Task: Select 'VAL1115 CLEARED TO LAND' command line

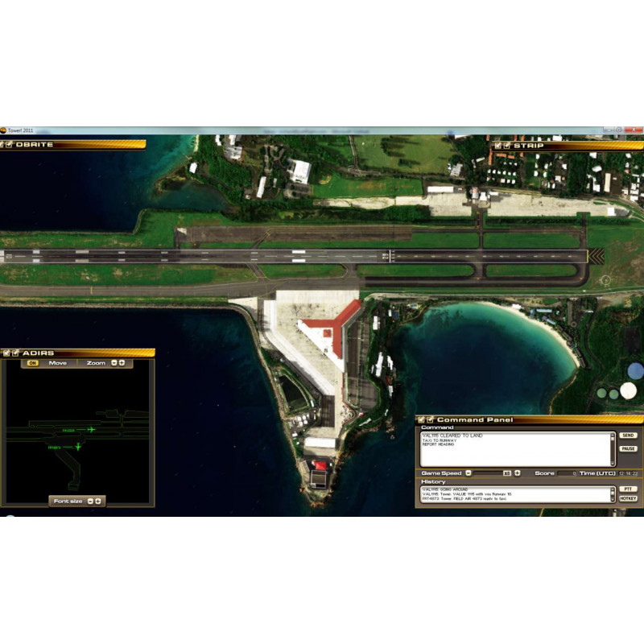Action: pos(452,436)
